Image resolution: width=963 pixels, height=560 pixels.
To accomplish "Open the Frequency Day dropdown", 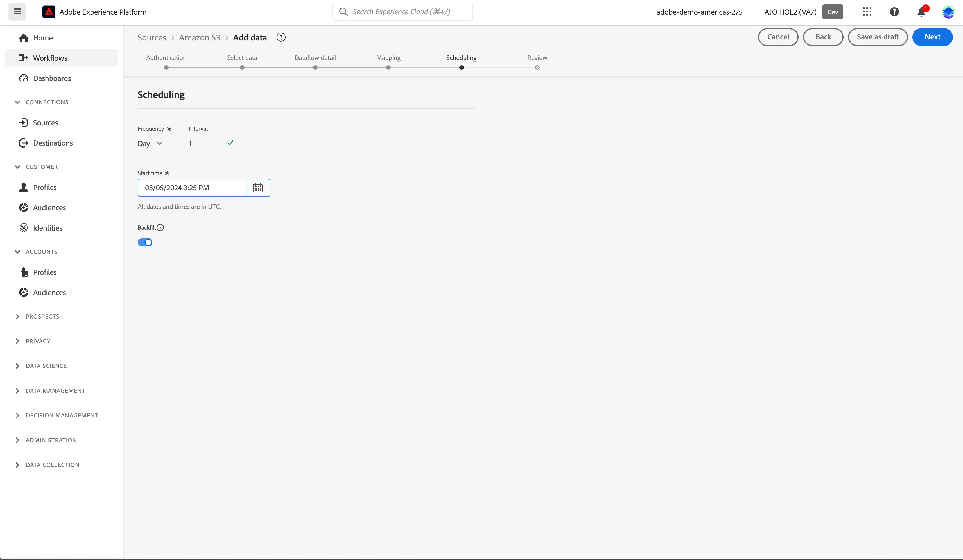I will coord(150,144).
